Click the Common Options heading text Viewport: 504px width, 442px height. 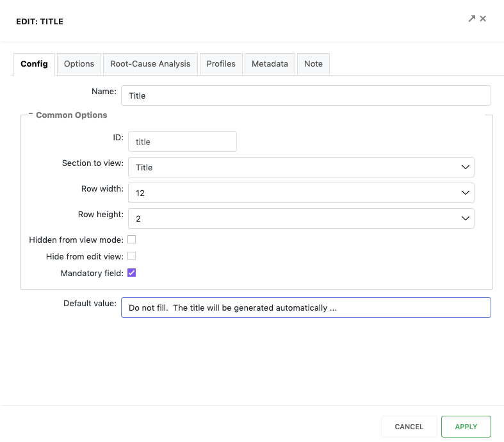click(x=71, y=115)
